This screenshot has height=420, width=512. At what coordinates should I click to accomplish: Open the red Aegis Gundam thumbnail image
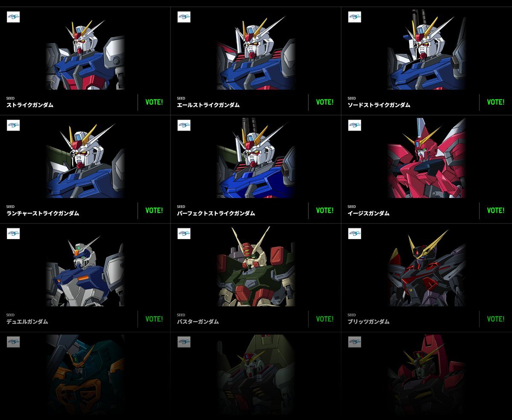pyautogui.click(x=427, y=158)
